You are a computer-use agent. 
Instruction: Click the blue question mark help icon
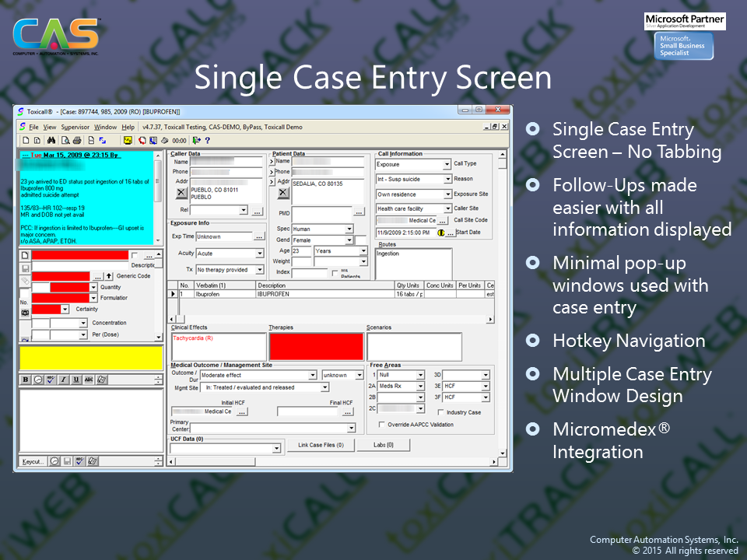point(207,141)
